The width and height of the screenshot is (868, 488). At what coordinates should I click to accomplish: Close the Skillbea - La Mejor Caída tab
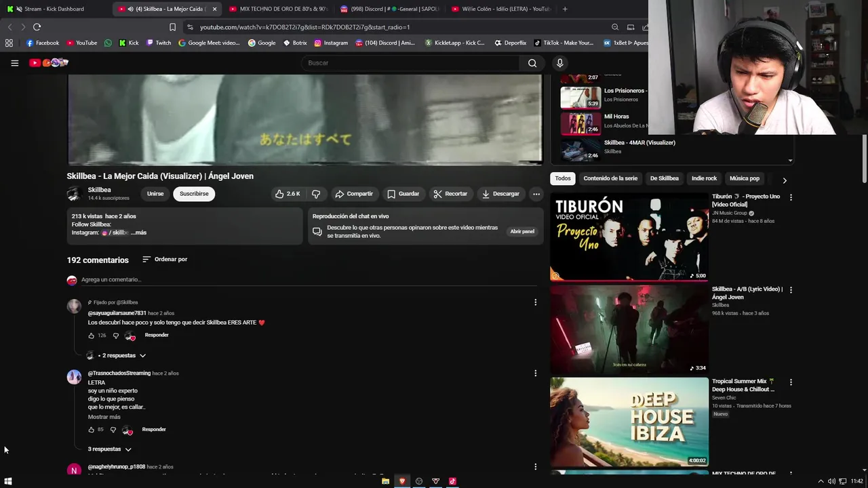click(215, 9)
